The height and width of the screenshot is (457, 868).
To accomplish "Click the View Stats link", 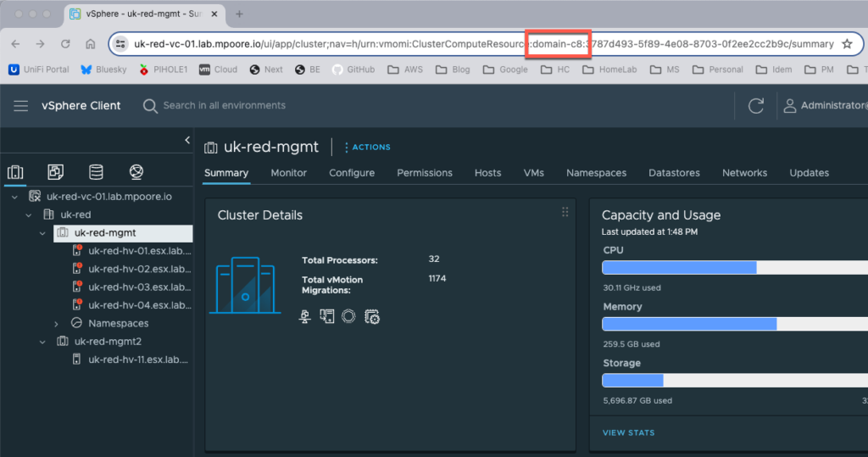I will click(628, 433).
